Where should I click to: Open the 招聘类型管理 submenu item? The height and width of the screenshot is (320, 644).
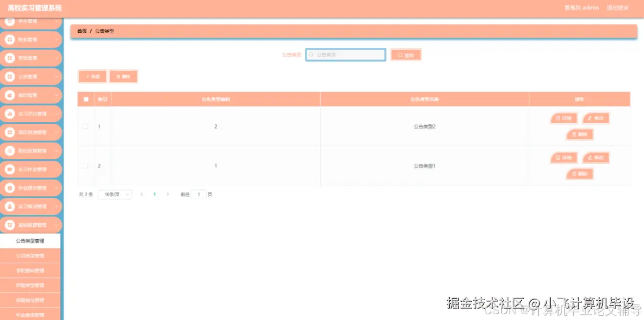point(30,285)
